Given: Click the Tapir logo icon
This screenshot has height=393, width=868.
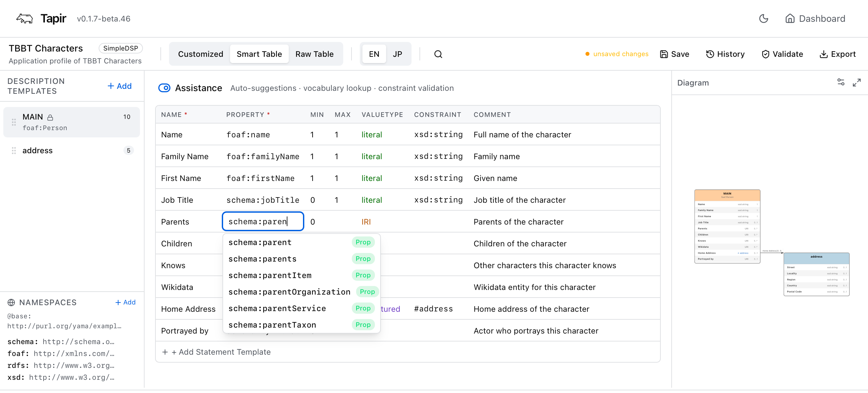Looking at the screenshot, I should 25,18.
